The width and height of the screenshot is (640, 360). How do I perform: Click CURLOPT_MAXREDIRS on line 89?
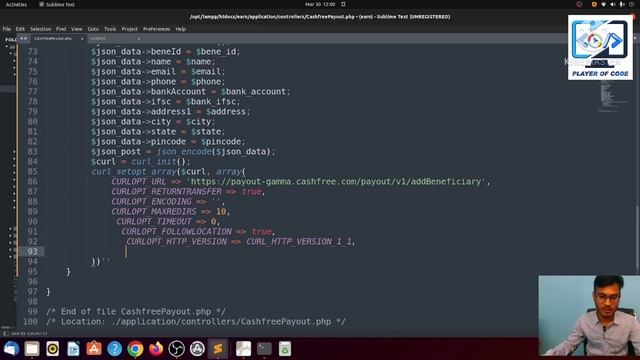154,211
